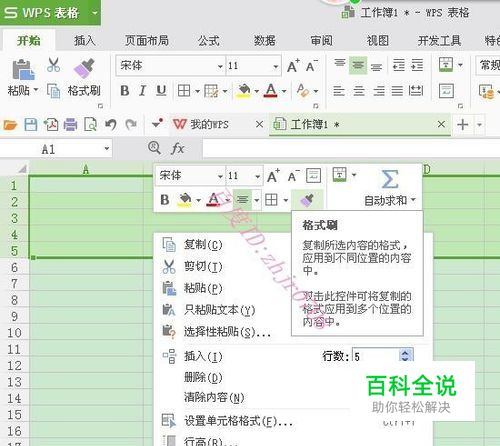Select row 10 header

coord(15,333)
